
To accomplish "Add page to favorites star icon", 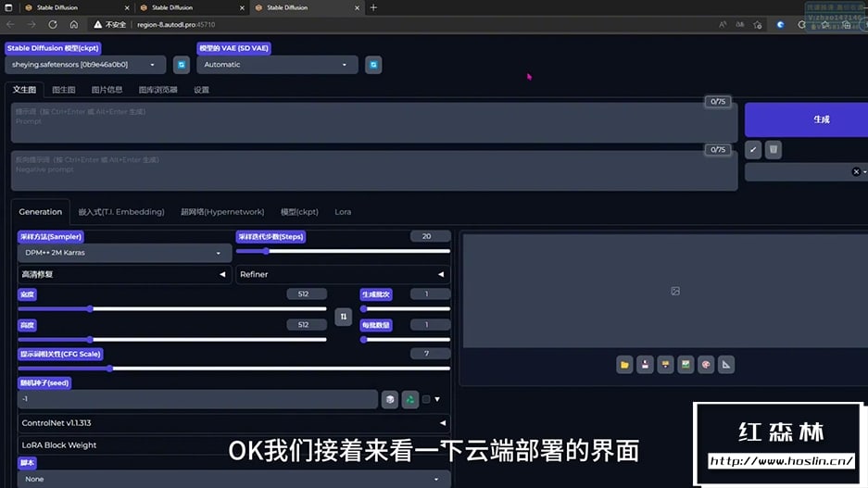I will [x=758, y=24].
